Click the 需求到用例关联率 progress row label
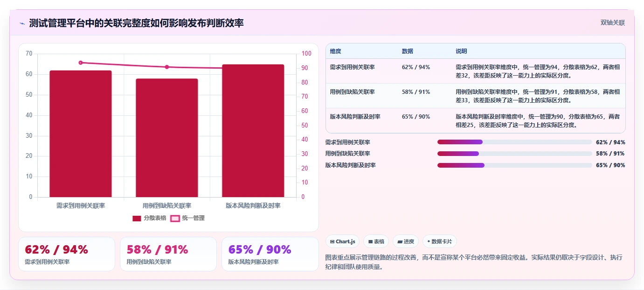 click(348, 142)
